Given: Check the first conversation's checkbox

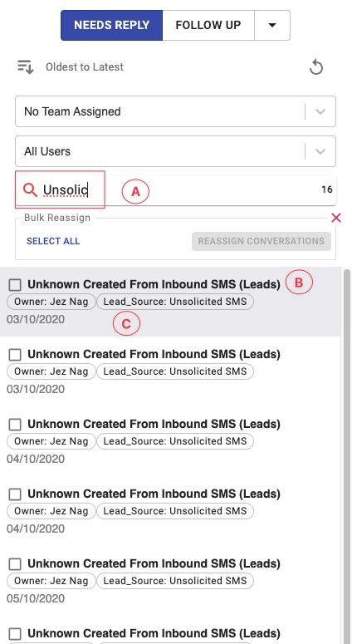Looking at the screenshot, I should (15, 285).
